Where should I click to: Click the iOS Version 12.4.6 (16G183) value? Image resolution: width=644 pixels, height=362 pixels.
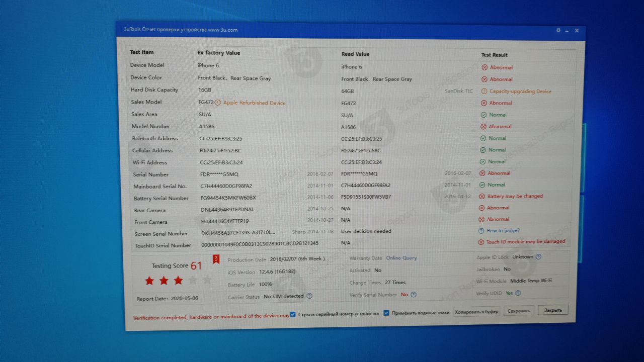[x=277, y=272]
